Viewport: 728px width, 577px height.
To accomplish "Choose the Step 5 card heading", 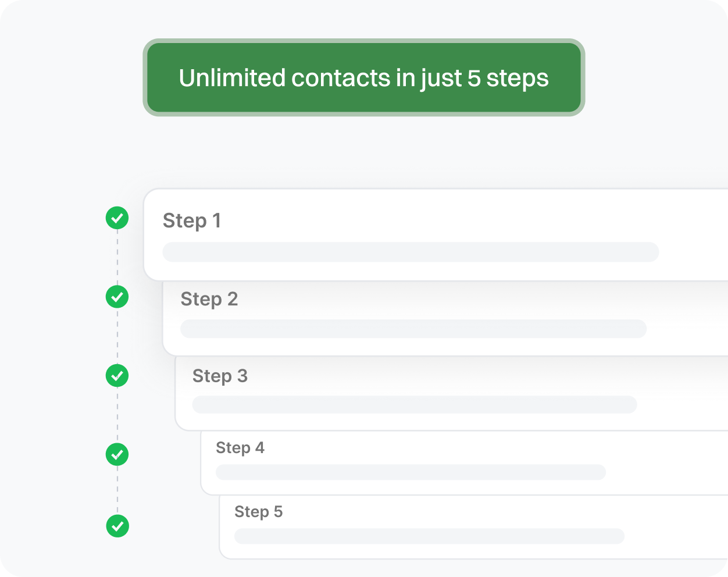I will pyautogui.click(x=259, y=512).
